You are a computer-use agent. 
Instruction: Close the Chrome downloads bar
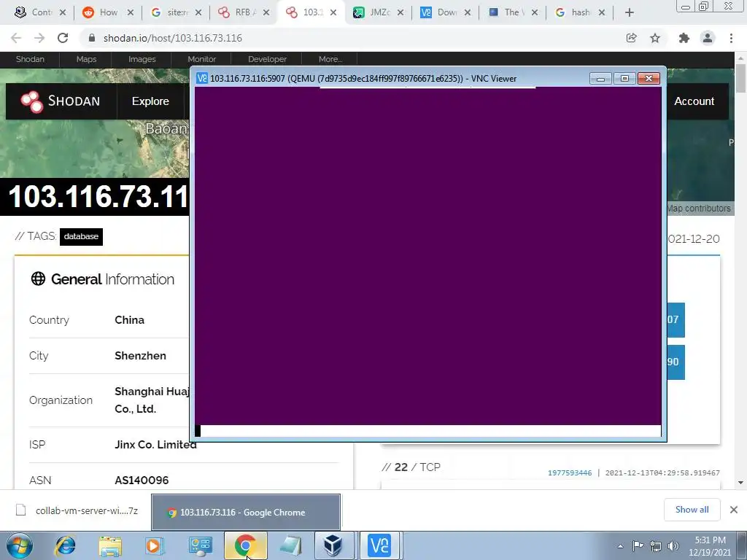point(734,510)
